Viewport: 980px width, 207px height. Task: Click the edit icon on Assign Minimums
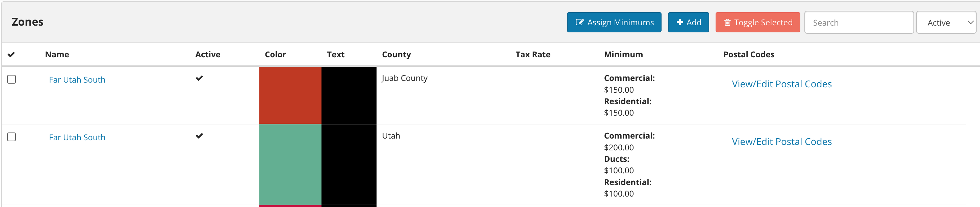(579, 22)
